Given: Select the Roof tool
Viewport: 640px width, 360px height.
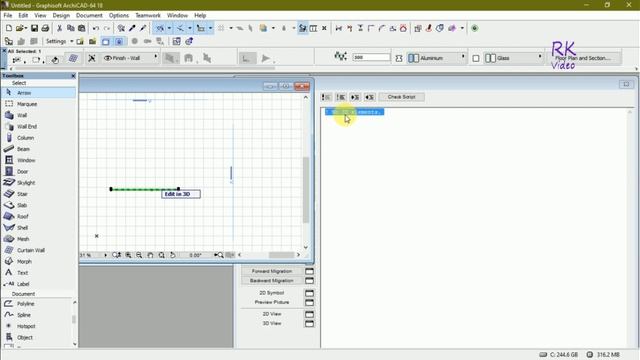Looking at the screenshot, I should coord(39,216).
